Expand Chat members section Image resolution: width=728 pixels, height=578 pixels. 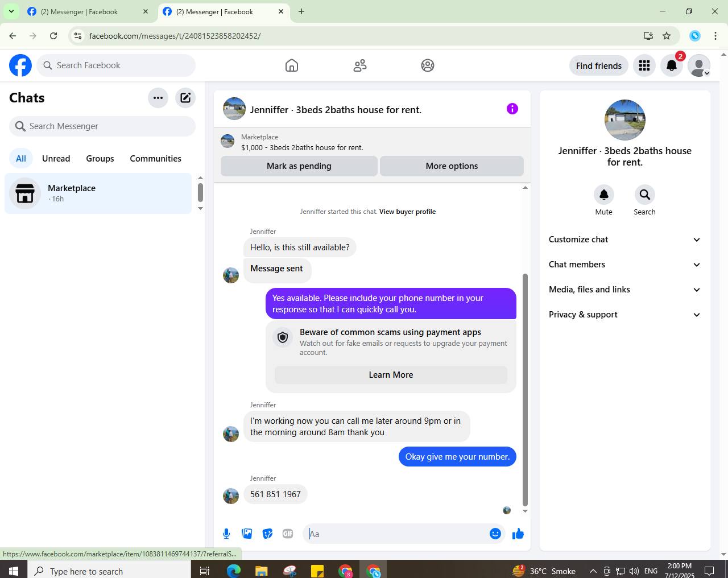625,265
